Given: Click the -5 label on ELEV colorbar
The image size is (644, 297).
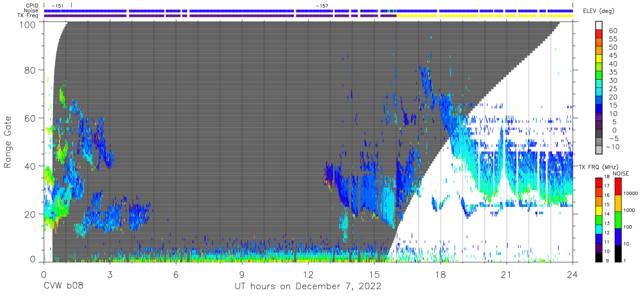Looking at the screenshot, I should tap(613, 139).
